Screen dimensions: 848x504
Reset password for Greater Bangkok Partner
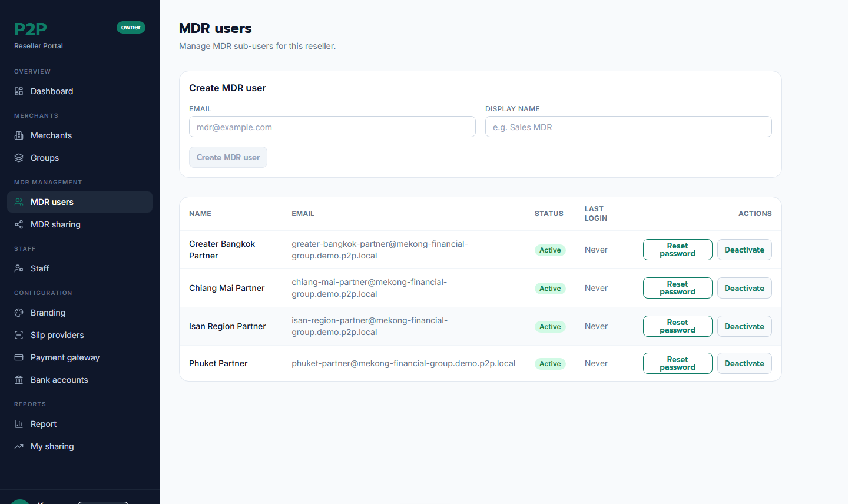[677, 250]
